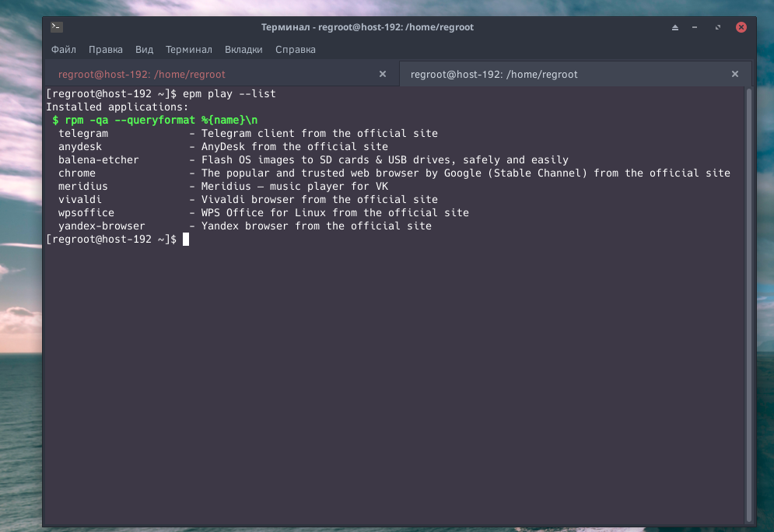Click the 'telegram' package name
The height and width of the screenshot is (532, 774).
coord(83,134)
